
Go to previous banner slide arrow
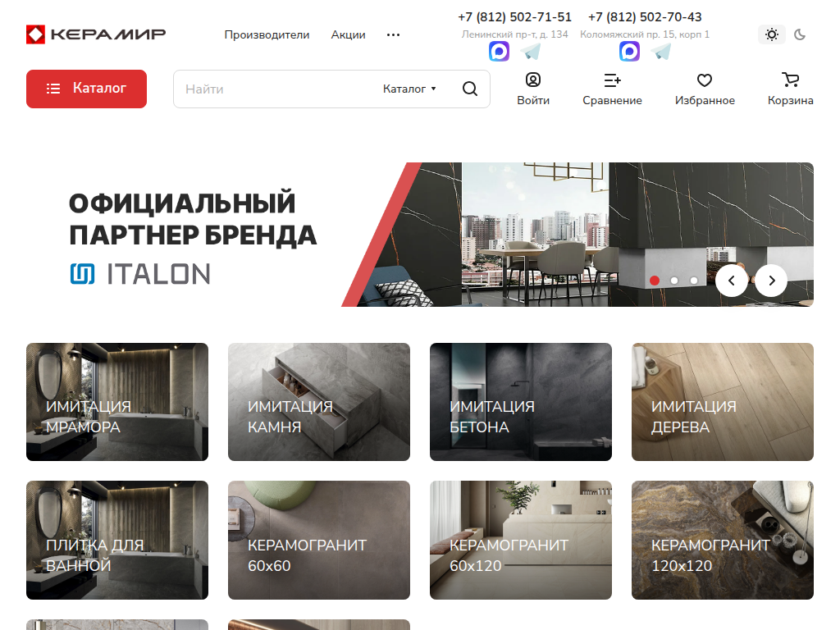731,281
